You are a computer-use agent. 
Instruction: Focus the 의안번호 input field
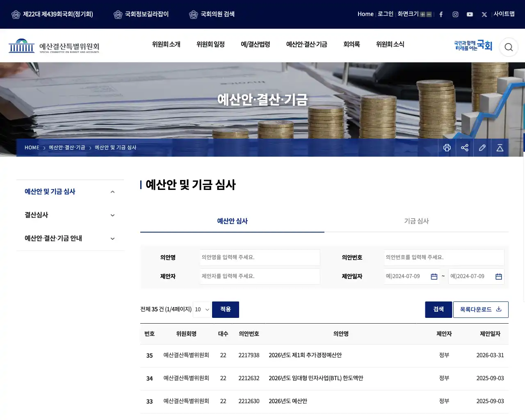(444, 258)
